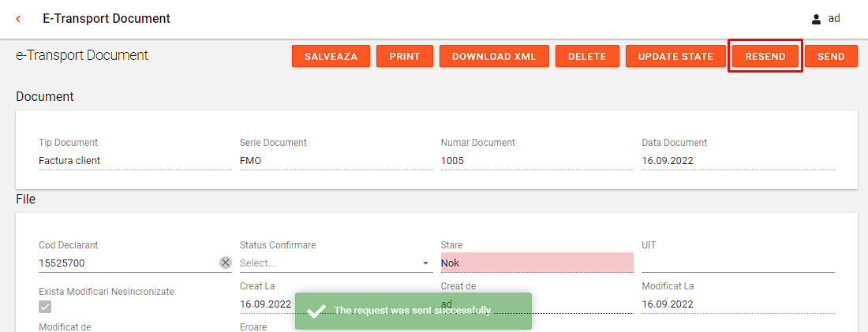Click the 'Document' section heading
Image resolution: width=868 pixels, height=332 pixels.
point(45,96)
